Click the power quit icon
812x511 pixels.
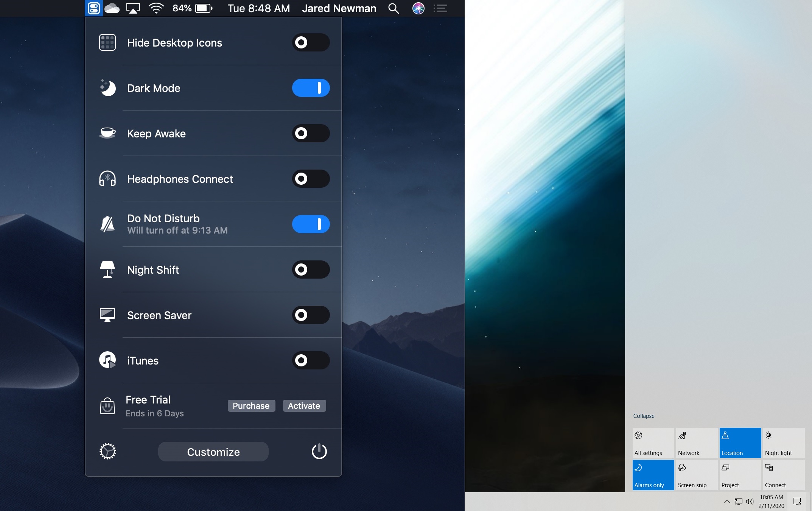tap(319, 451)
